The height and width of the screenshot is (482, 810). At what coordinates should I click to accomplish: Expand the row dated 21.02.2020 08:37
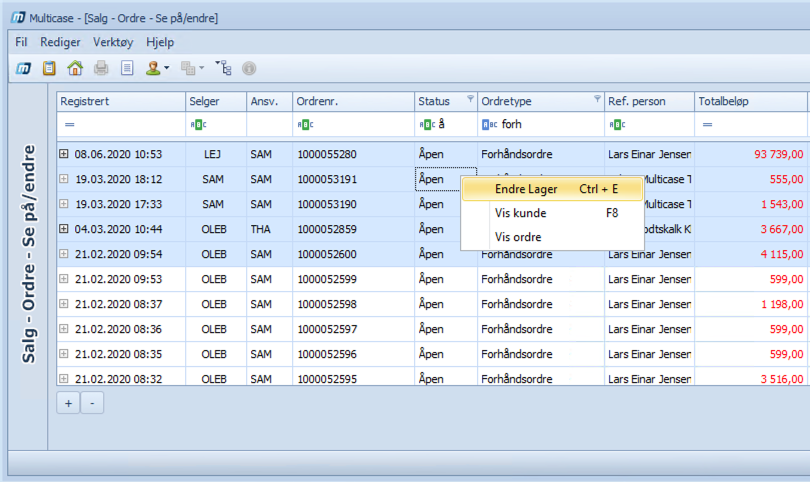pos(64,303)
